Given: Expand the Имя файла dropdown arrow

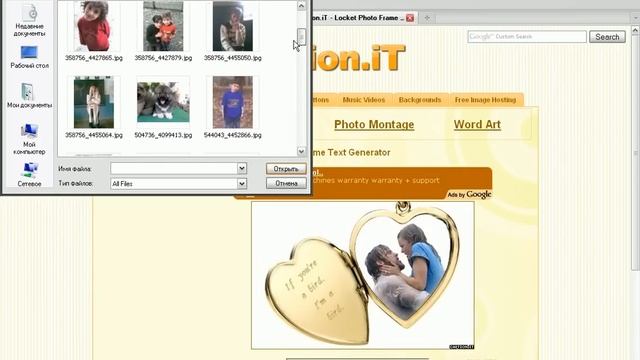Looking at the screenshot, I should [242, 168].
